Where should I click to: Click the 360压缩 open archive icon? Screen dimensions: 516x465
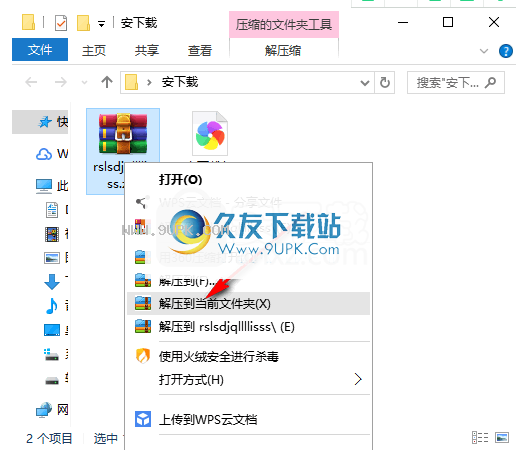pos(143,257)
